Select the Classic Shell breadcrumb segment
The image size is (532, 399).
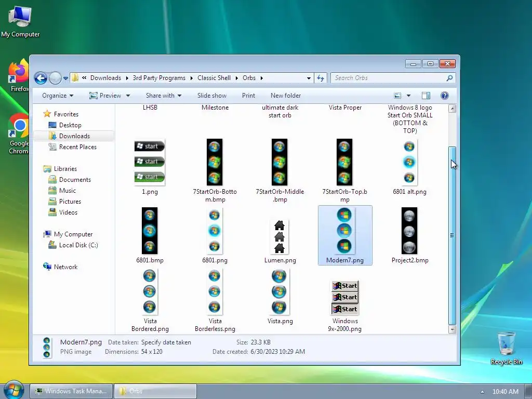214,78
